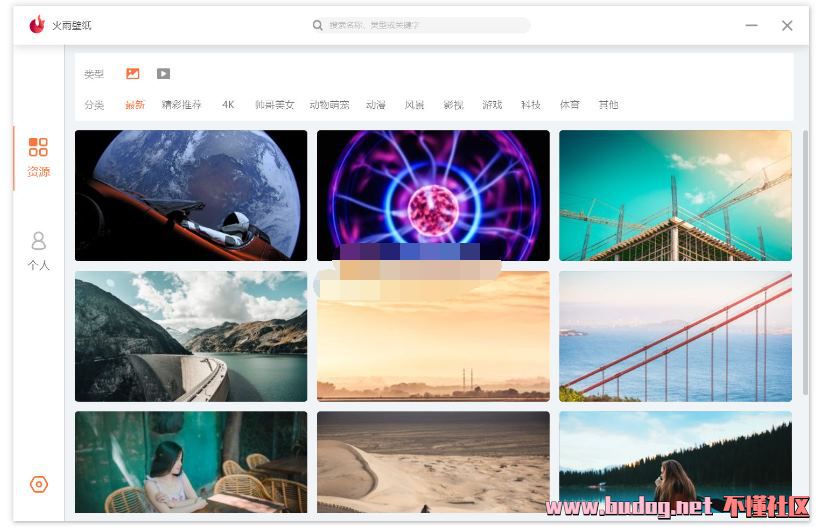Select the 最新 category tab

click(135, 105)
